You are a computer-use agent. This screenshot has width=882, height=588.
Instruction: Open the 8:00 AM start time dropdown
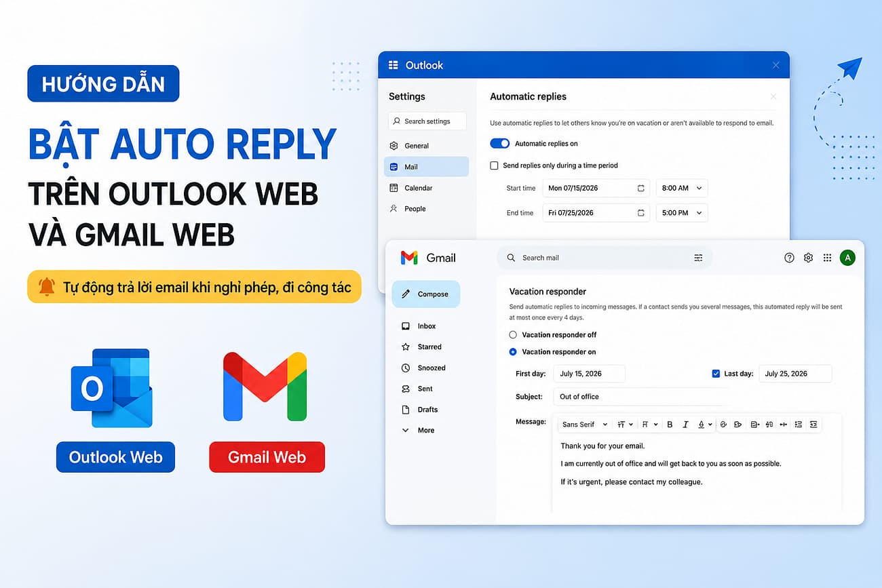pos(682,188)
